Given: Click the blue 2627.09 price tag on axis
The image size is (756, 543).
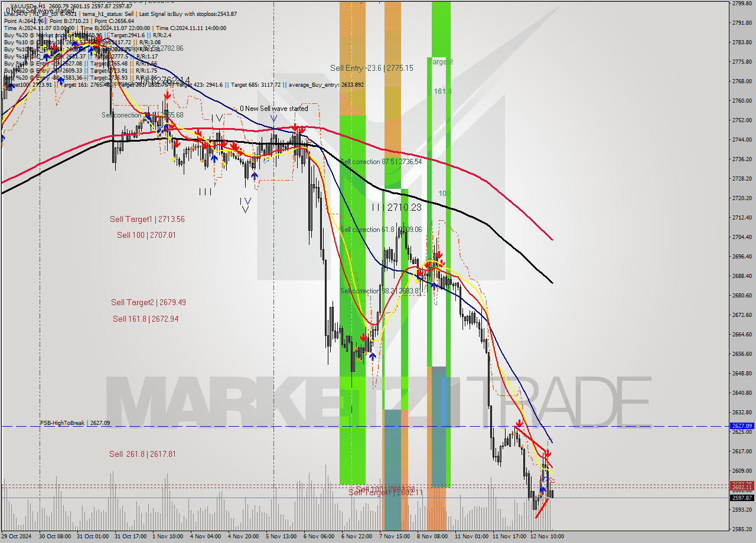Looking at the screenshot, I should (742, 426).
